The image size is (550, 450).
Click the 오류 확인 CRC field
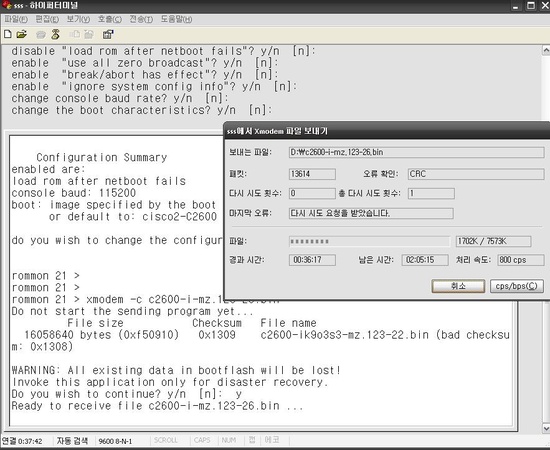476,174
